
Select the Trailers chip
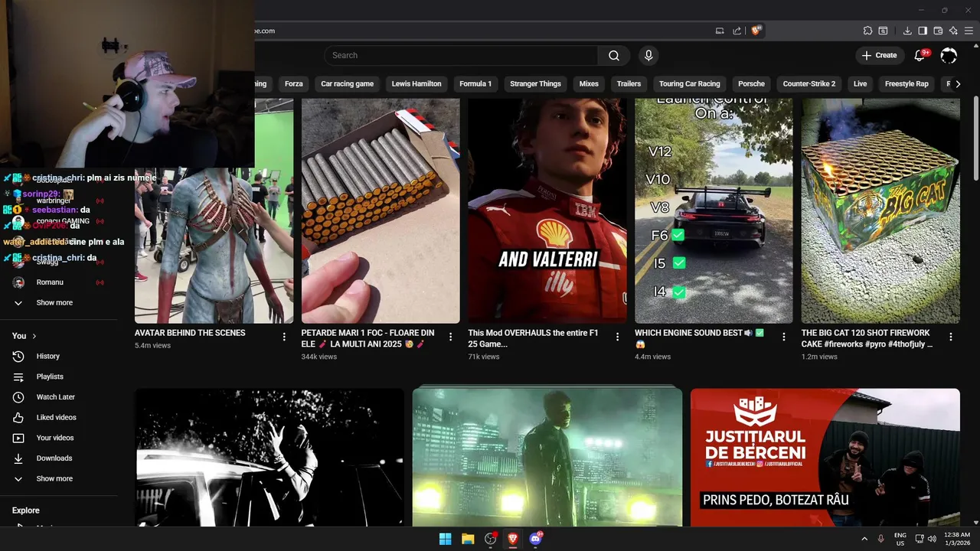[x=629, y=83]
